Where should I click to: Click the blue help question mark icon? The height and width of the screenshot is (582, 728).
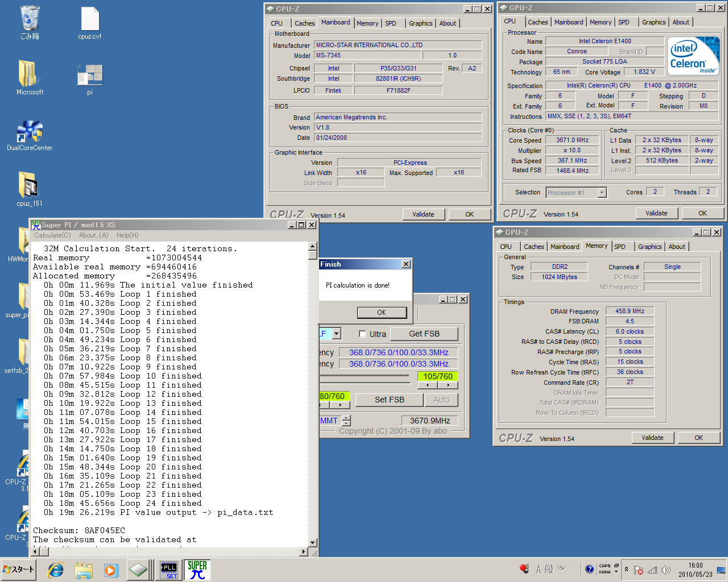590,569
